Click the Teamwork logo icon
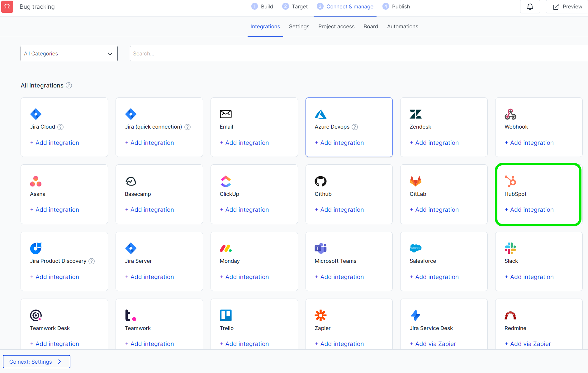This screenshot has height=373, width=588. coord(130,315)
